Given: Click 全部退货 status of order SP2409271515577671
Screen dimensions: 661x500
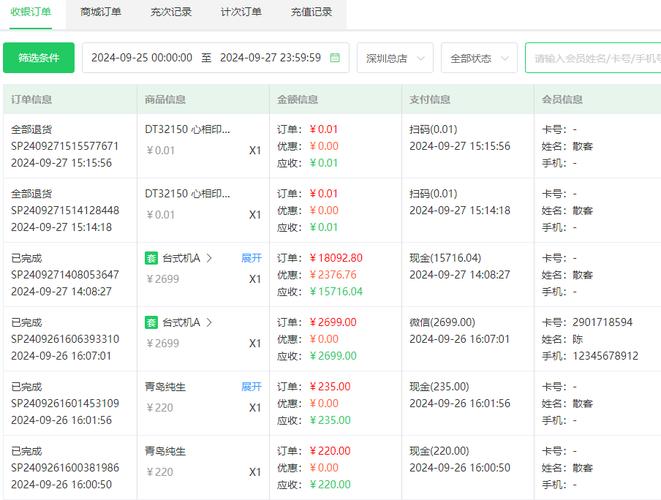Looking at the screenshot, I should 32,129.
